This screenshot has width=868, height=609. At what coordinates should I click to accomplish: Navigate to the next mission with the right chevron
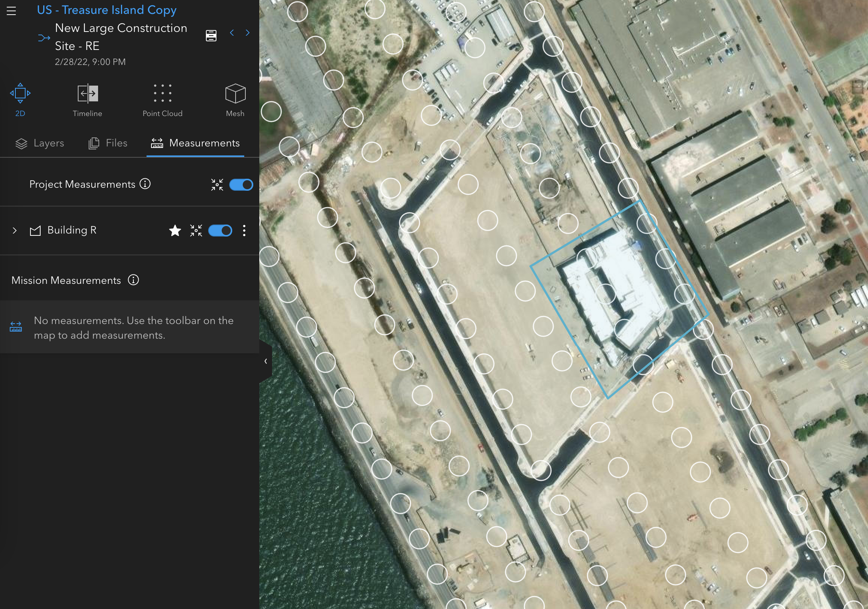point(248,33)
